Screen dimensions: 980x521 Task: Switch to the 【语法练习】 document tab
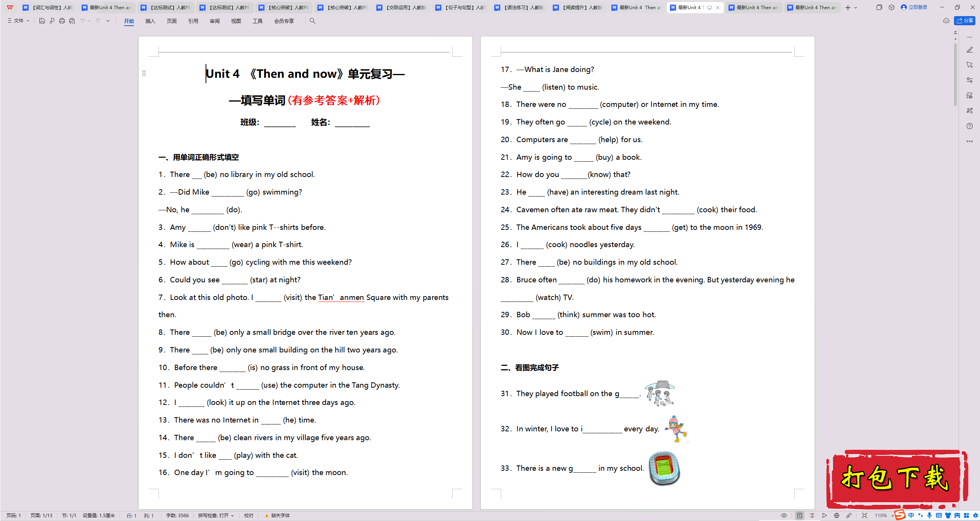519,7
